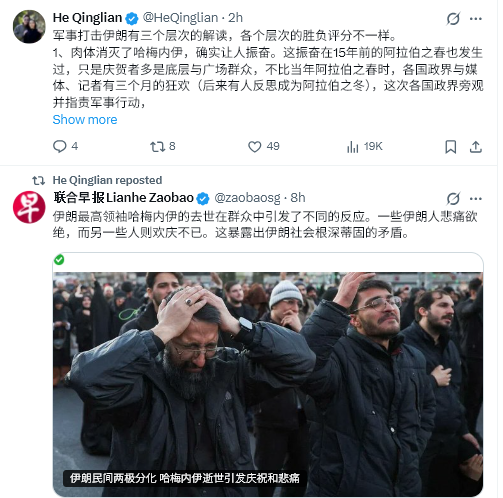Open the 联合早报 Lianhe Zaobao name link
The image size is (503, 498).
[124, 198]
